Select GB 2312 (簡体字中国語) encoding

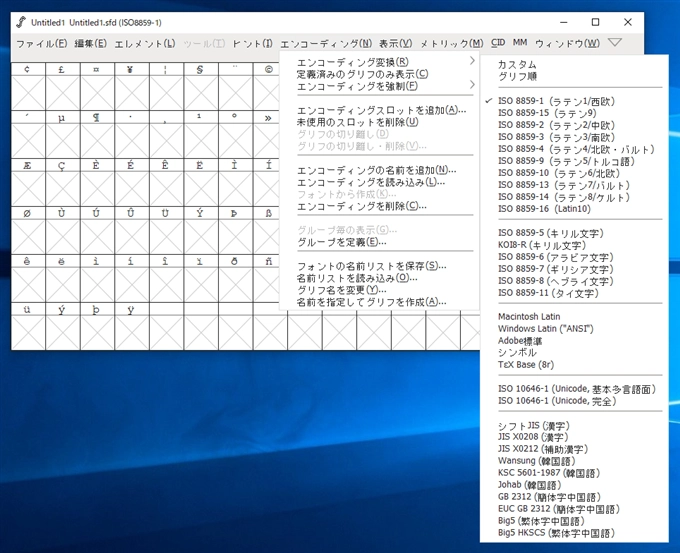click(x=574, y=497)
